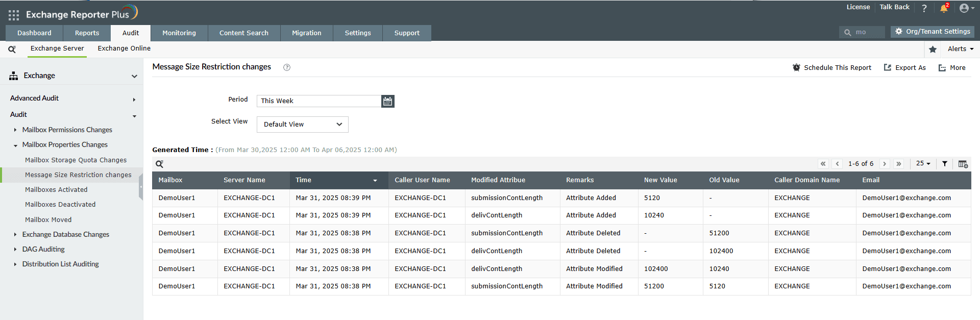The height and width of the screenshot is (320, 980).
Task: Expand DAG Auditing node
Action: 15,250
